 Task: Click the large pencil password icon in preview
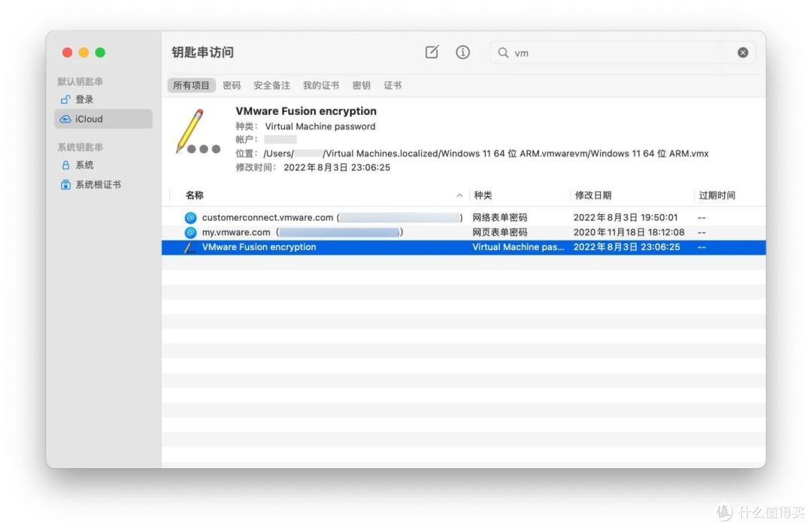(x=198, y=131)
